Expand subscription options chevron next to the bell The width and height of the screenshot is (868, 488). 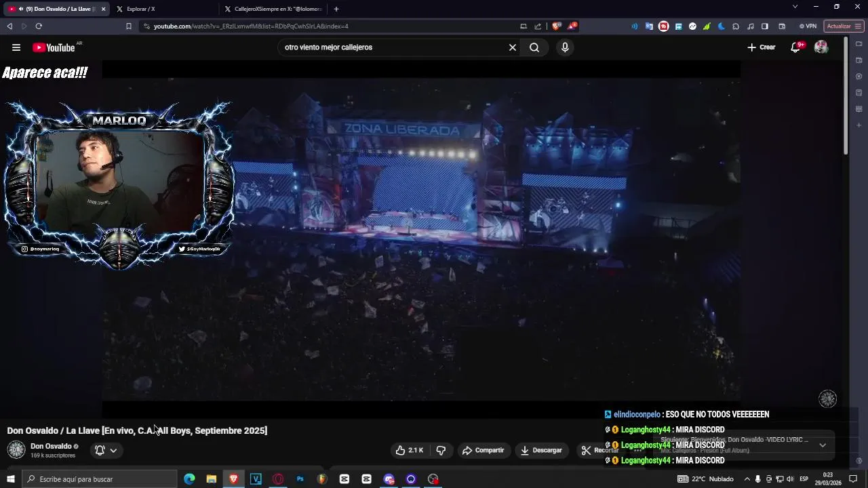pos(113,450)
